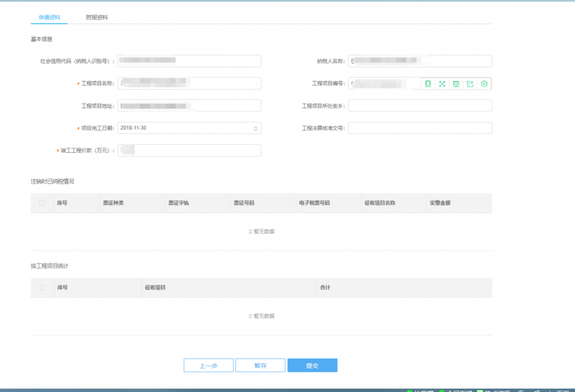Tick the header checkbox in 按工程项目统计 table
575x392 pixels.
(42, 287)
